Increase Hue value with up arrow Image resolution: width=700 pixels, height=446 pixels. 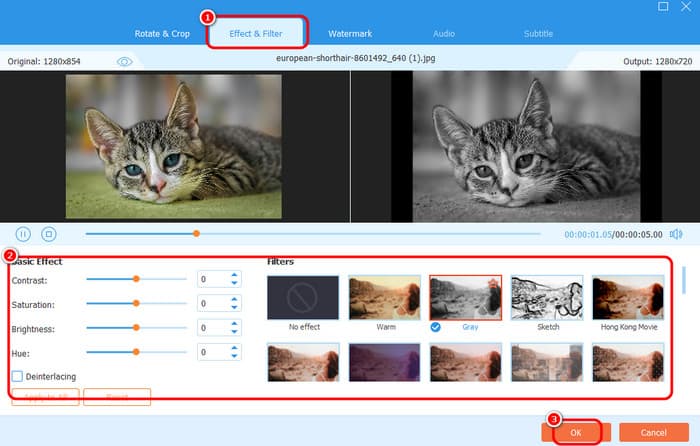pyautogui.click(x=234, y=348)
